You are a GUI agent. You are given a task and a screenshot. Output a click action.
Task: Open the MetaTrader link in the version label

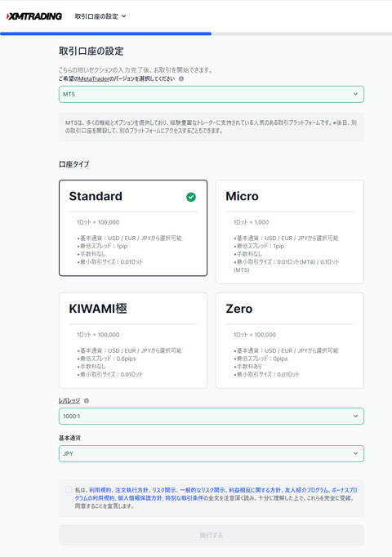[x=94, y=79]
